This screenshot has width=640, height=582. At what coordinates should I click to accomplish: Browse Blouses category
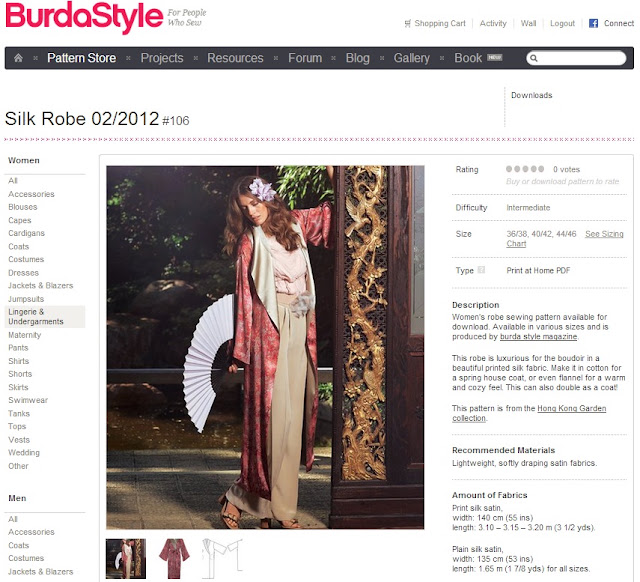(x=23, y=207)
